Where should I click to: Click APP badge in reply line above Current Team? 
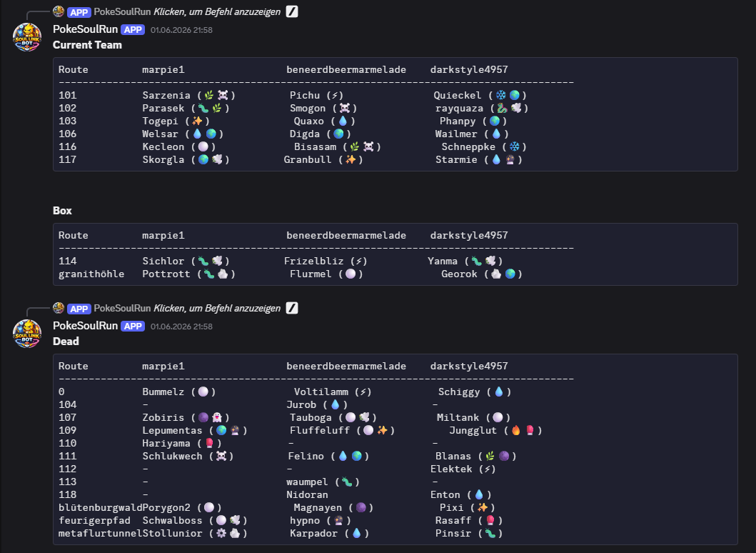point(79,12)
